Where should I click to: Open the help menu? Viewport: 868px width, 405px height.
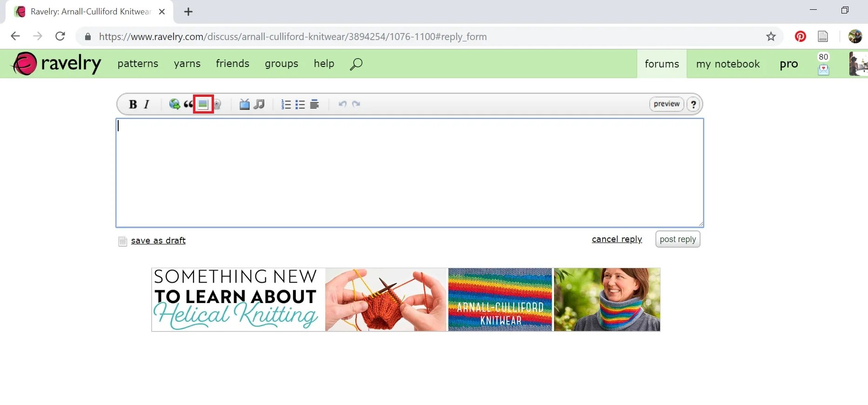324,63
